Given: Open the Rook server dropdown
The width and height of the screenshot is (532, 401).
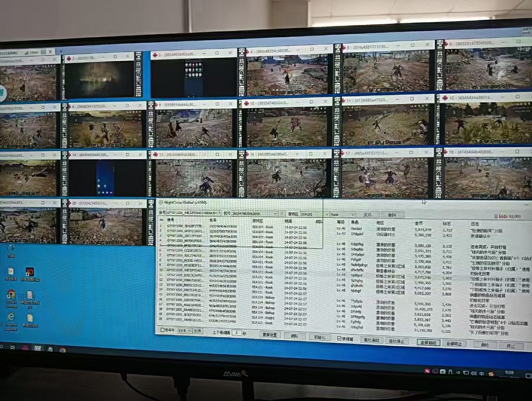Looking at the screenshot, I should pyautogui.click(x=352, y=215).
